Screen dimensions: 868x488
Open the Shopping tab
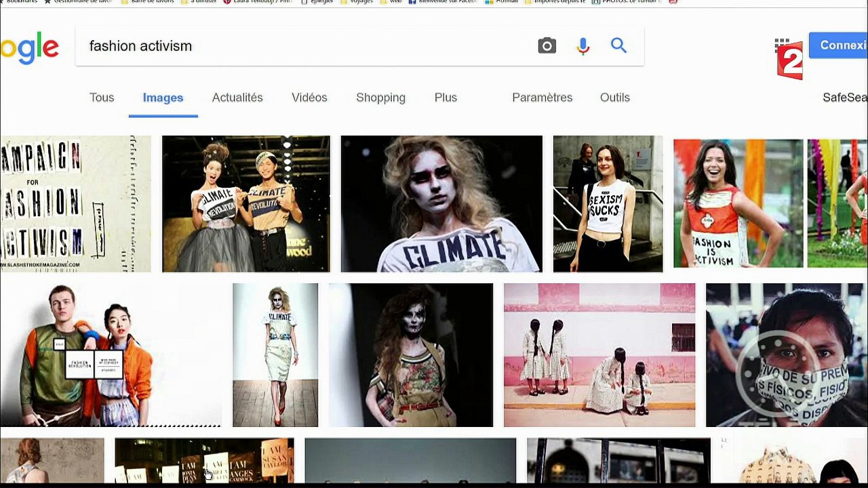(x=380, y=98)
